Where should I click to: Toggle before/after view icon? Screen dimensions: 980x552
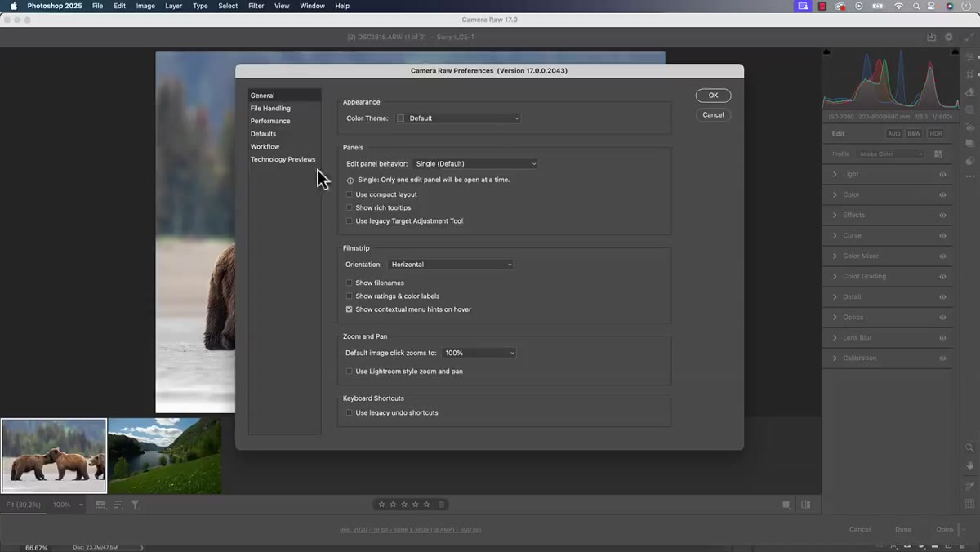806,505
